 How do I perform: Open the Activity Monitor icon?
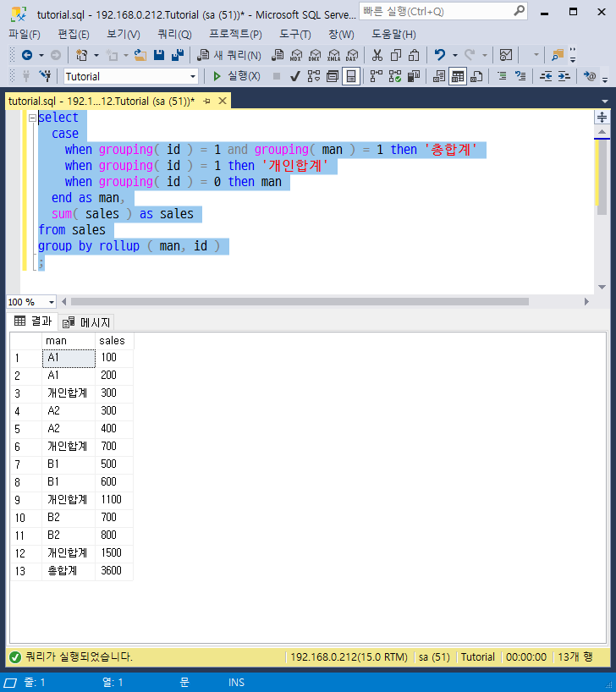[x=506, y=55]
